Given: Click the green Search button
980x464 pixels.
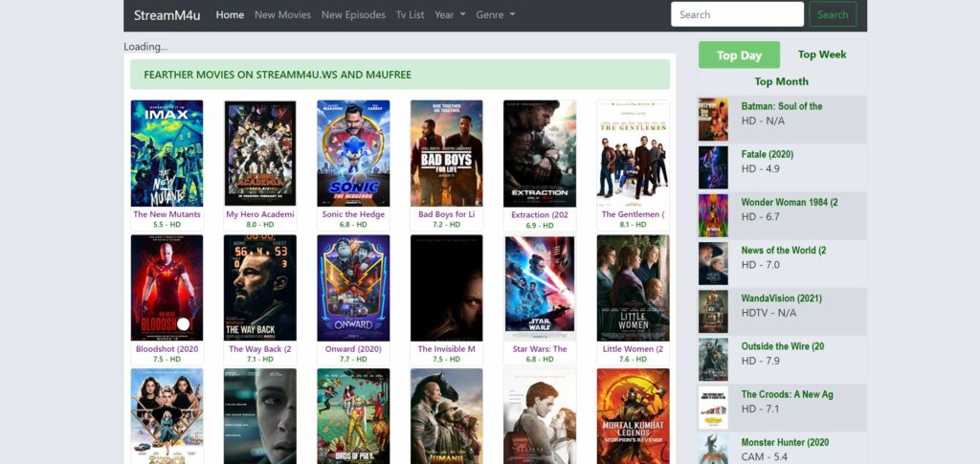Looking at the screenshot, I should click(833, 14).
